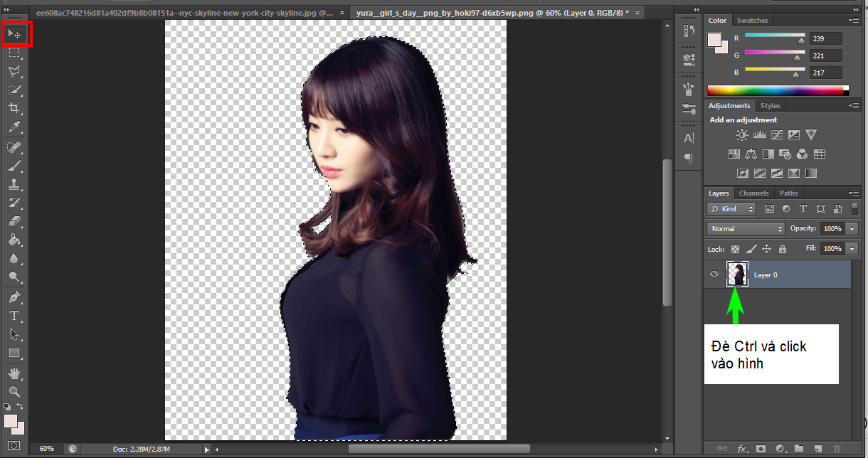The image size is (868, 458).
Task: Select the Move tool
Action: 14,33
